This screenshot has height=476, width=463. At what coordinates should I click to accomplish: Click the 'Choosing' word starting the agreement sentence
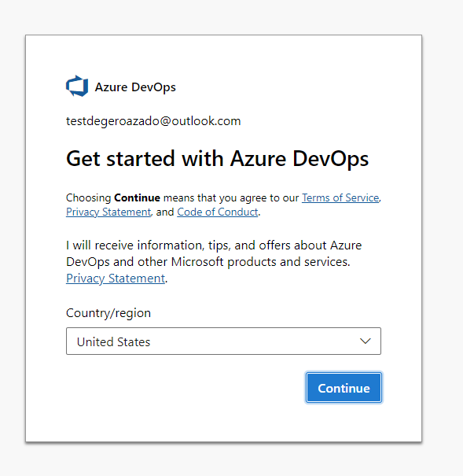pos(89,198)
